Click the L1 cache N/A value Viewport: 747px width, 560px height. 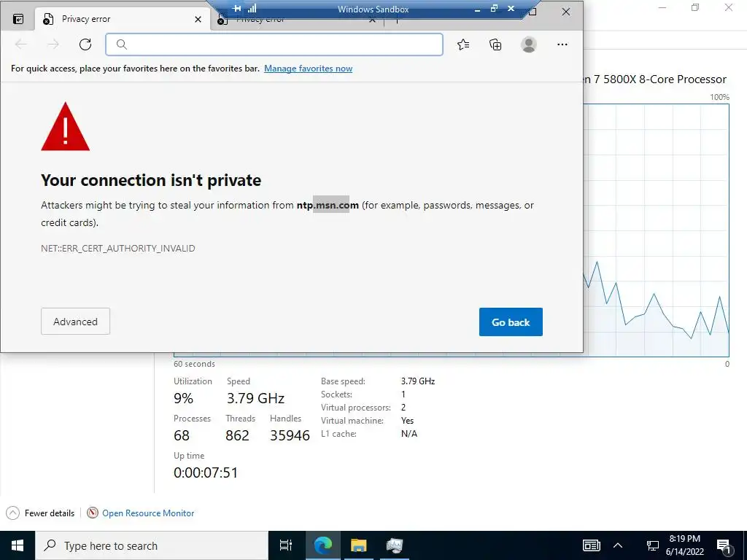tap(409, 433)
